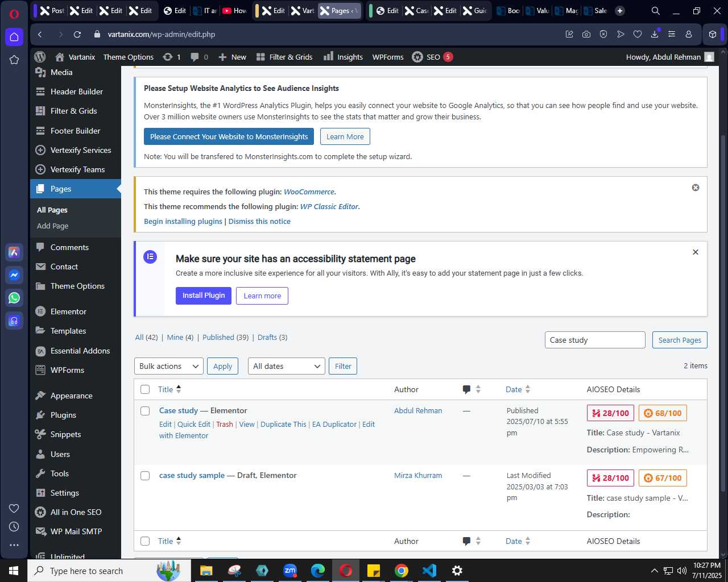Click the updates icon showing 1

[x=171, y=57]
